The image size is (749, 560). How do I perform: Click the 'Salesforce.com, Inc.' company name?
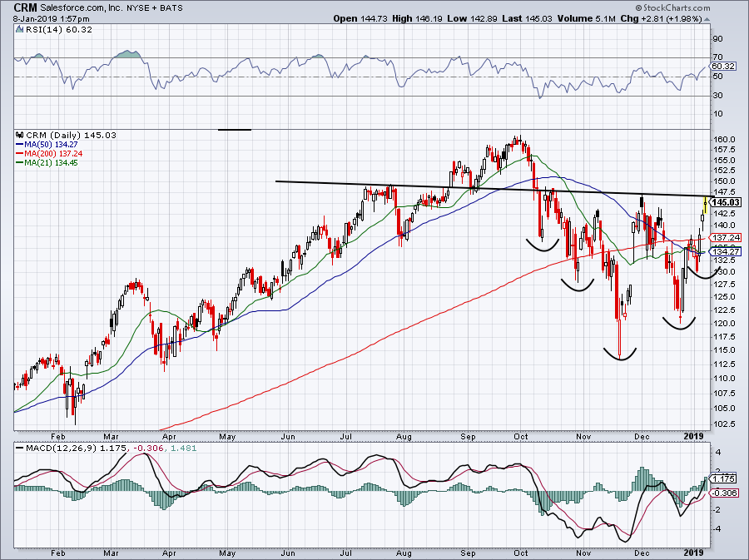(81, 7)
